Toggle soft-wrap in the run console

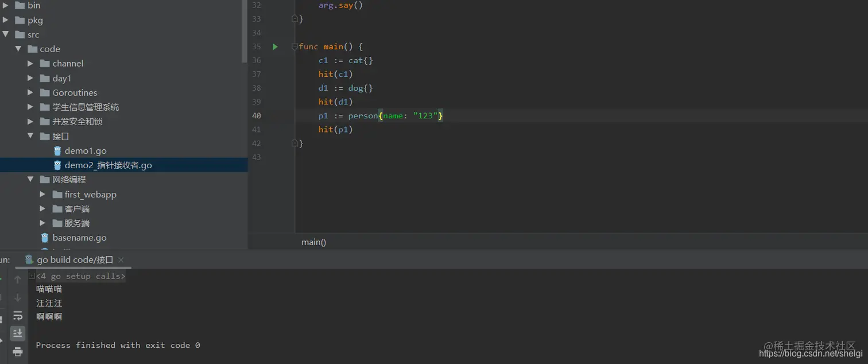[18, 315]
